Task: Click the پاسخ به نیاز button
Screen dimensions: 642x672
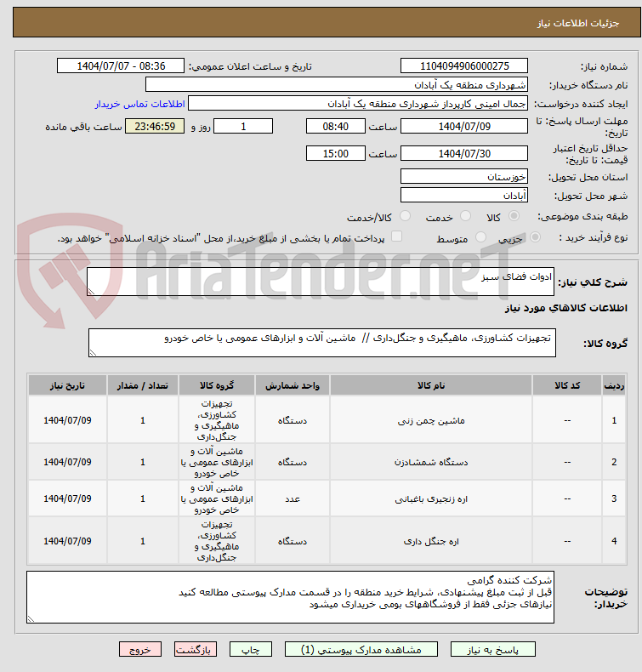Action: pyautogui.click(x=492, y=649)
